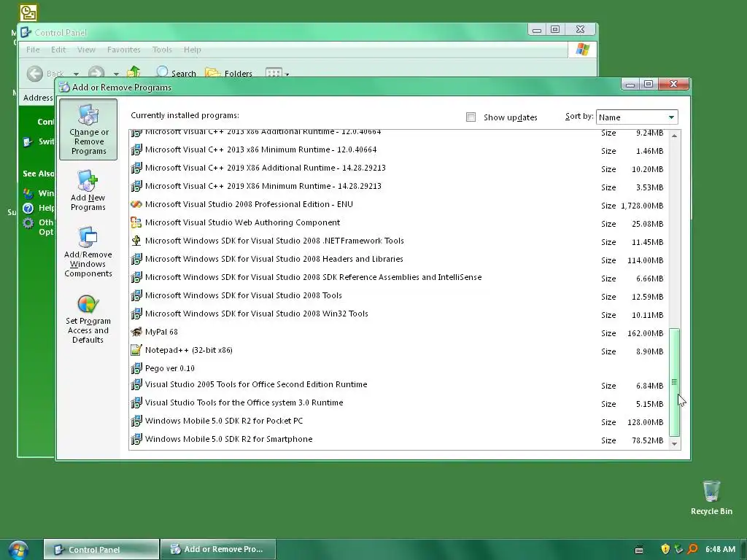Open the Recycle Bin desktop icon
Image resolution: width=747 pixels, height=560 pixels.
pos(711,498)
